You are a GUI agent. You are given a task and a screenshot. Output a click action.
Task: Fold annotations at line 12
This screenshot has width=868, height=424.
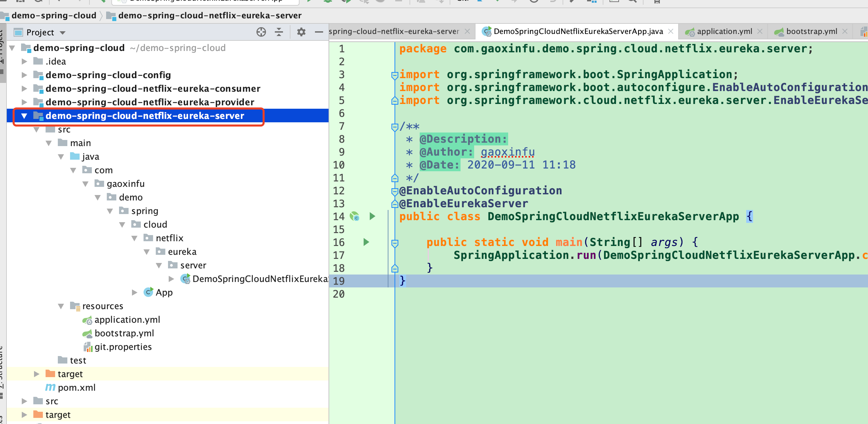[x=395, y=192]
